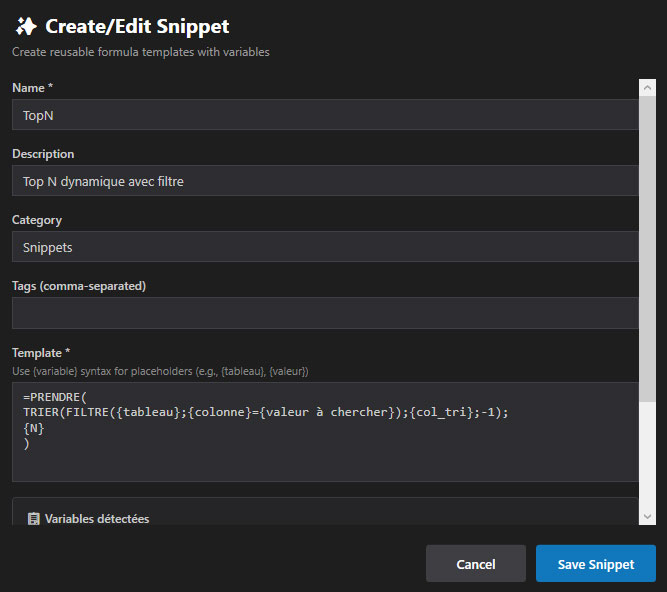Click the scrollbar up arrow
This screenshot has width=667, height=592.
pos(647,88)
